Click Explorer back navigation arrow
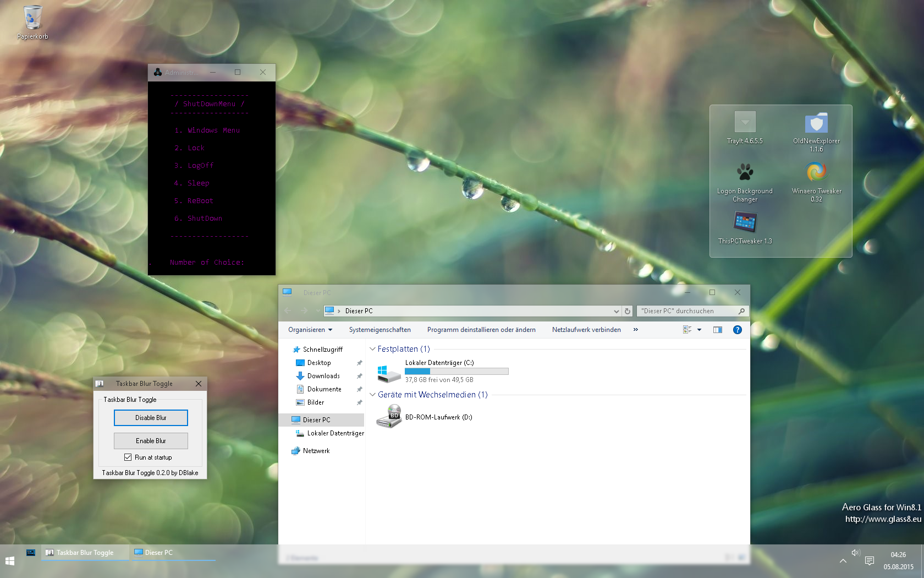 (x=288, y=311)
